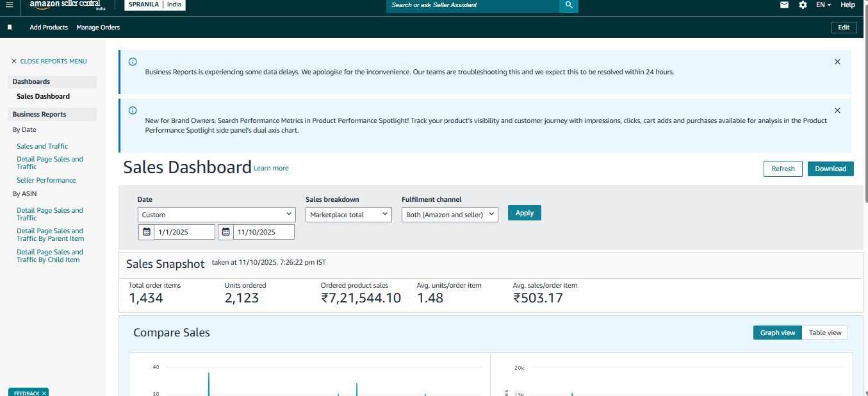Viewport: 868px width, 396px height.
Task: Select Graph view toggle
Action: (777, 333)
